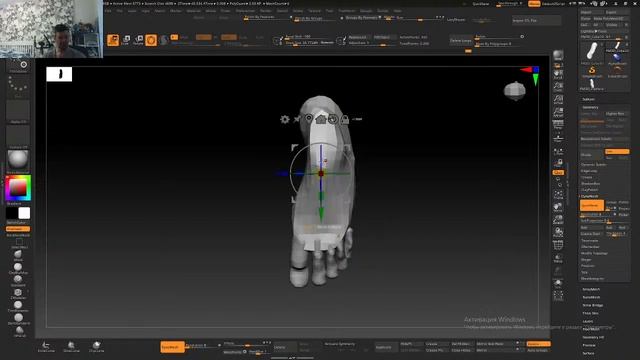Image resolution: width=640 pixels, height=360 pixels.
Task: Click the gizmo home mesh-to-axis icon
Action: pyautogui.click(x=321, y=119)
